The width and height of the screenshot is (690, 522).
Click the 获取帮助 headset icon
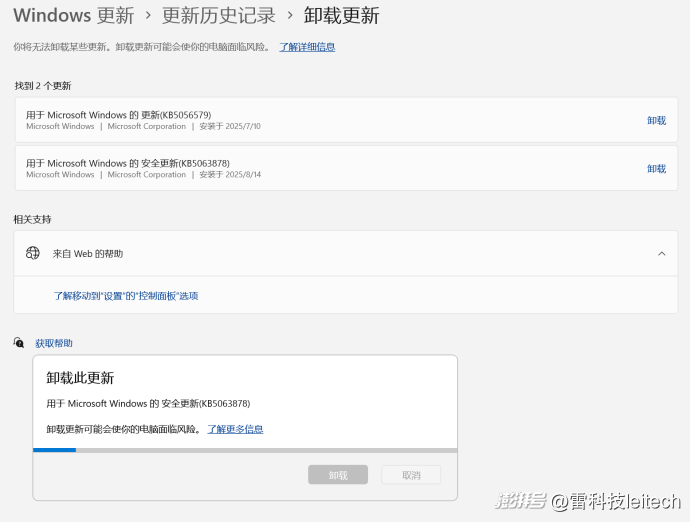19,343
